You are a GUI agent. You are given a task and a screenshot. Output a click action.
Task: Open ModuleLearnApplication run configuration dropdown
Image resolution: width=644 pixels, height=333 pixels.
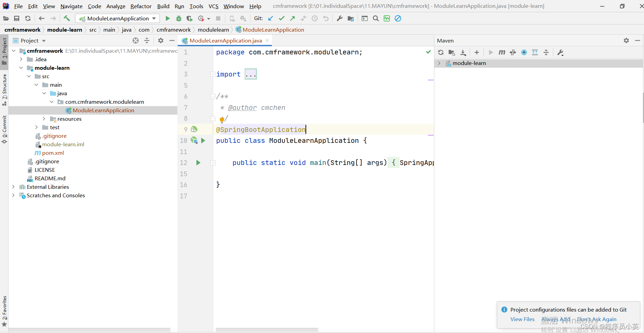pos(118,18)
